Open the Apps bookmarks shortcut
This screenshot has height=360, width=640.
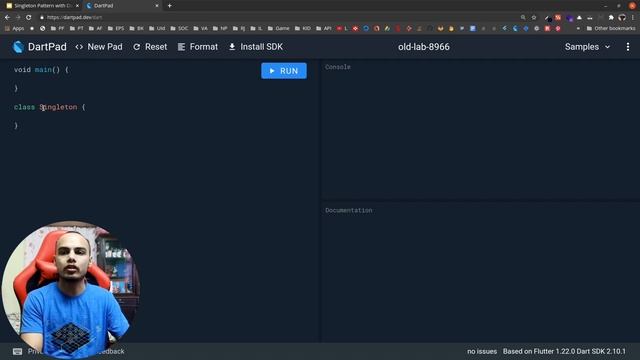pos(14,29)
